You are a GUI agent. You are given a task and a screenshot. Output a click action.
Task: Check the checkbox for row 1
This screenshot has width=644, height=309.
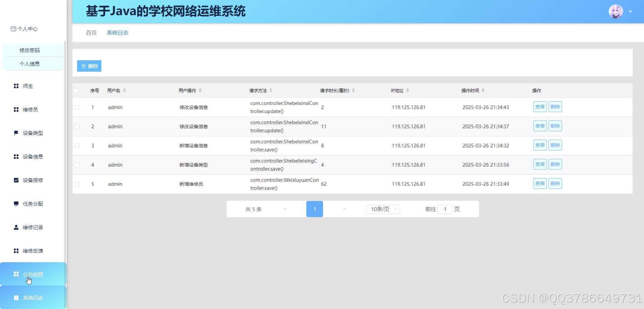(x=77, y=107)
